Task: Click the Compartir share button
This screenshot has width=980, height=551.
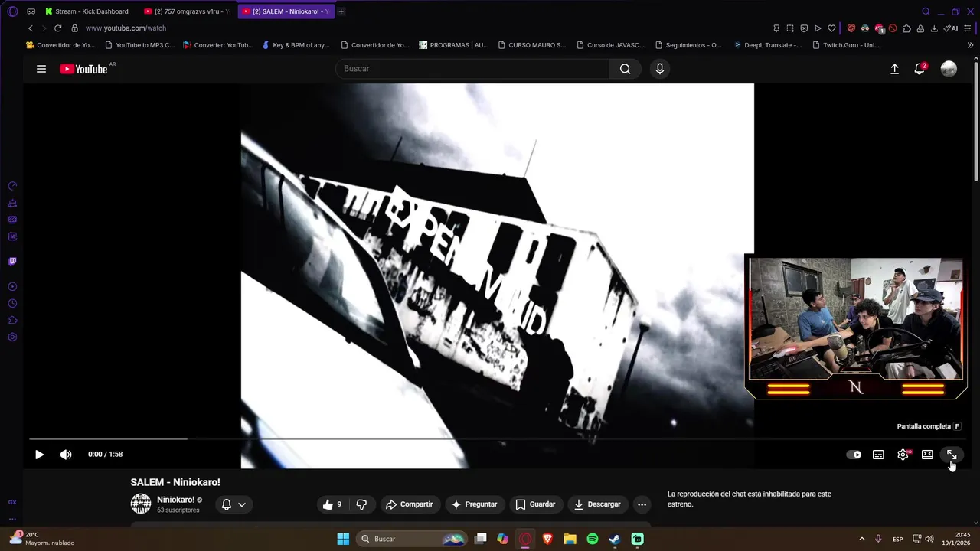Action: pos(410,504)
